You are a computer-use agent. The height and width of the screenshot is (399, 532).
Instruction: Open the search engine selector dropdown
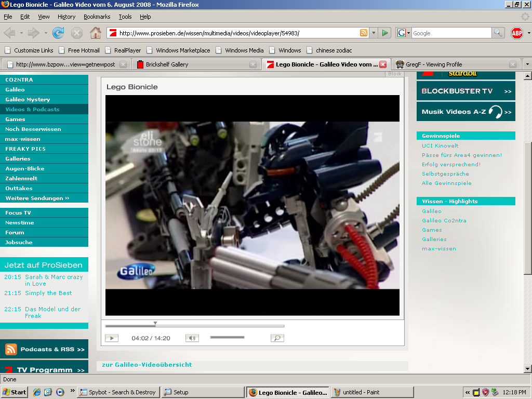(408, 33)
